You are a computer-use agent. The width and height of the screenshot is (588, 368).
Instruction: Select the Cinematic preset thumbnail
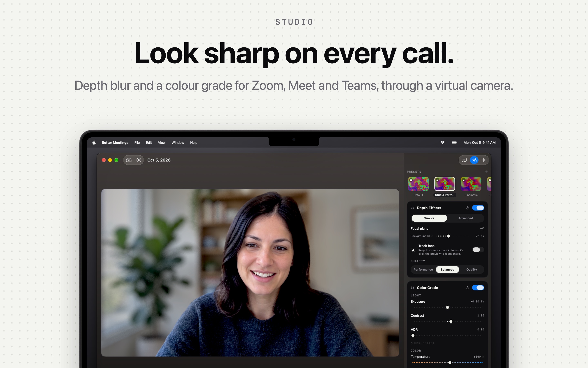(471, 184)
